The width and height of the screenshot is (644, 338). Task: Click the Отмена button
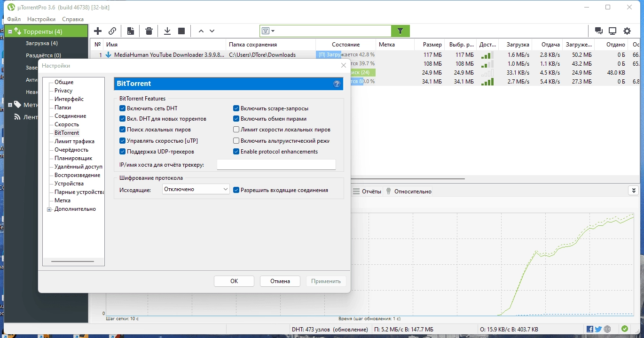click(x=280, y=281)
